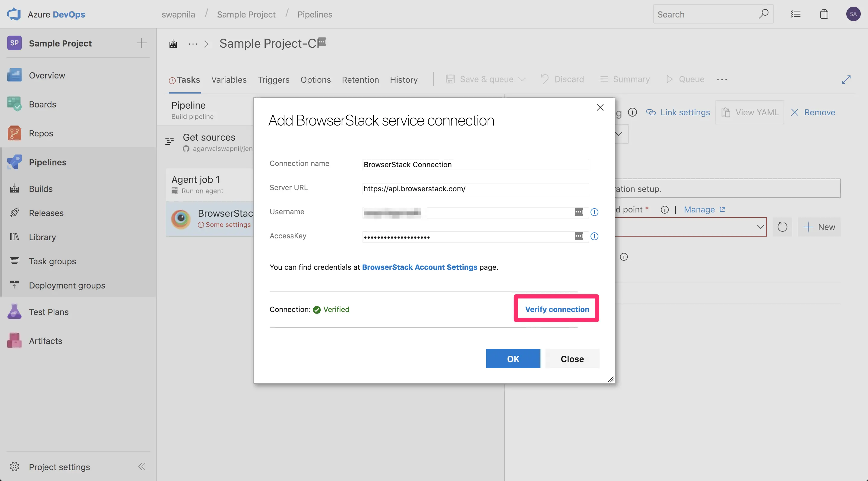868x481 pixels.
Task: Switch to the Variables tab
Action: (229, 80)
